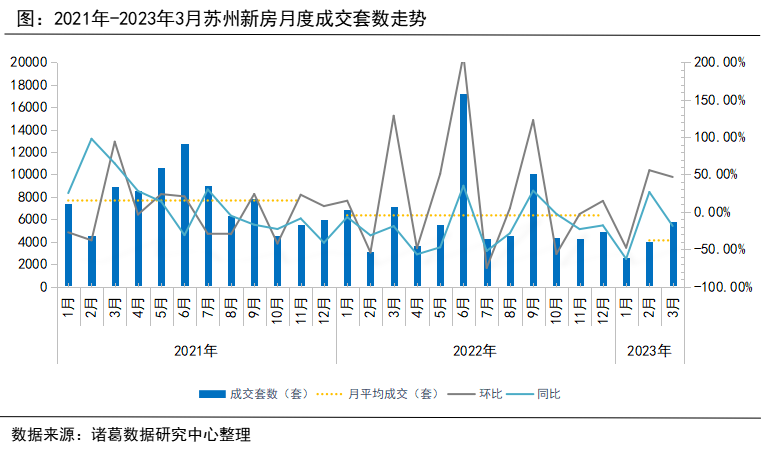Click the 2022年 year label
This screenshot has height=455, width=761.
point(475,351)
